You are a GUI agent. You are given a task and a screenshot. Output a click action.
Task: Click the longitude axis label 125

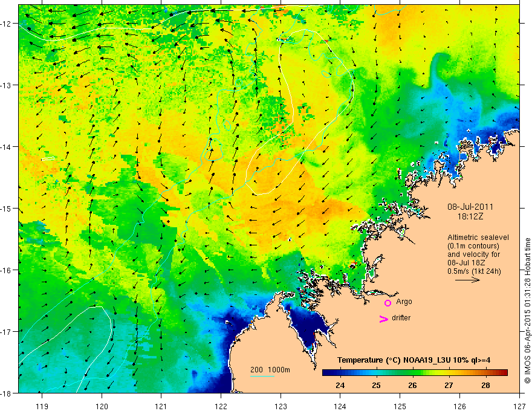tap(400, 406)
